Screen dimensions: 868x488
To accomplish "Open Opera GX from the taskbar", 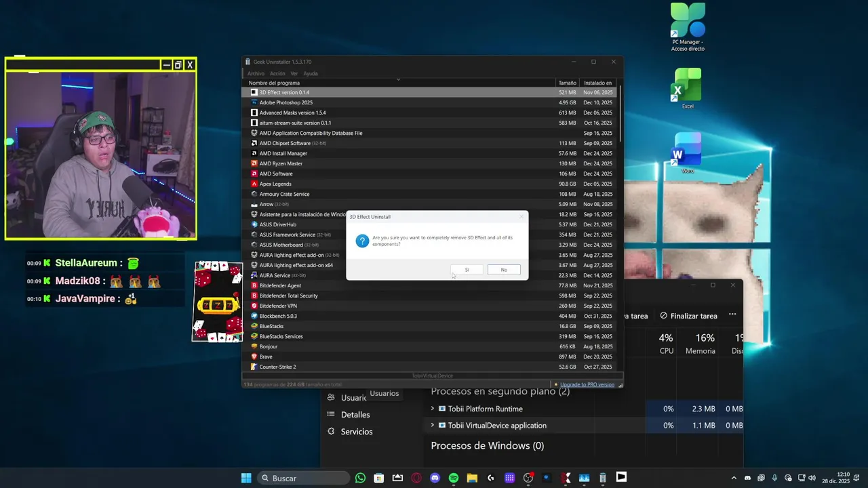I will pyautogui.click(x=416, y=478).
